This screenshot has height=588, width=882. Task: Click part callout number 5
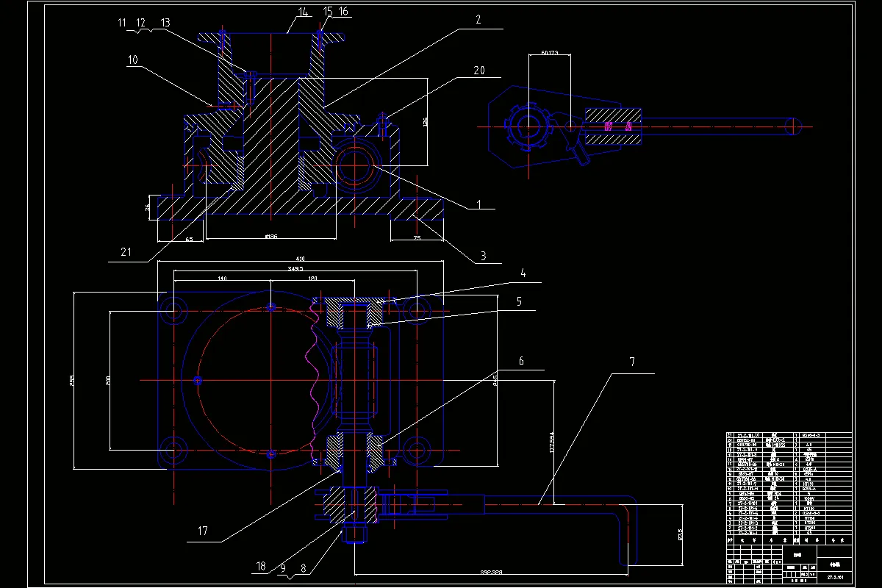520,301
